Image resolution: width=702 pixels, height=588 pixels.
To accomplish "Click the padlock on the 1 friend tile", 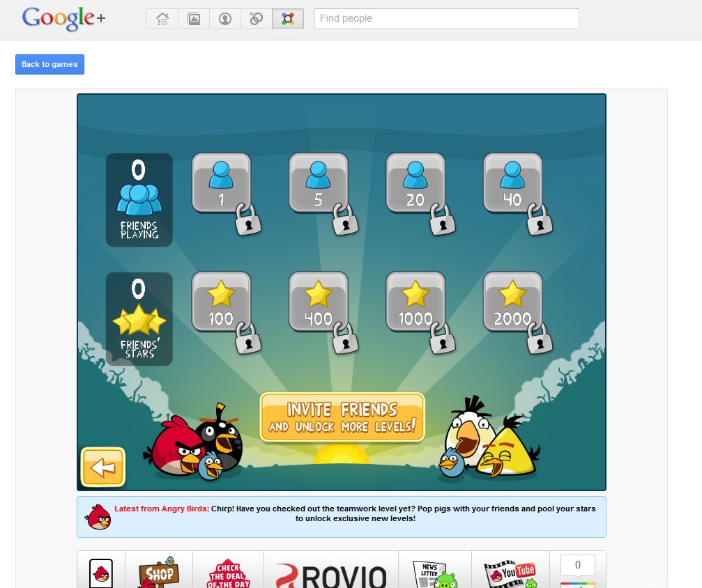I will tap(247, 219).
